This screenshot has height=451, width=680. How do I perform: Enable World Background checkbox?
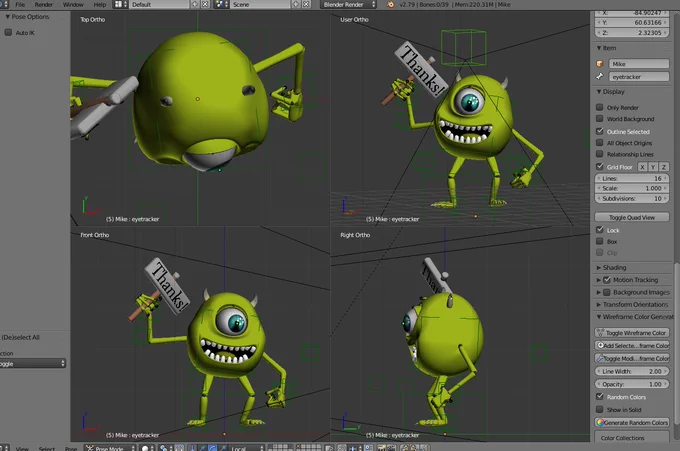click(600, 118)
